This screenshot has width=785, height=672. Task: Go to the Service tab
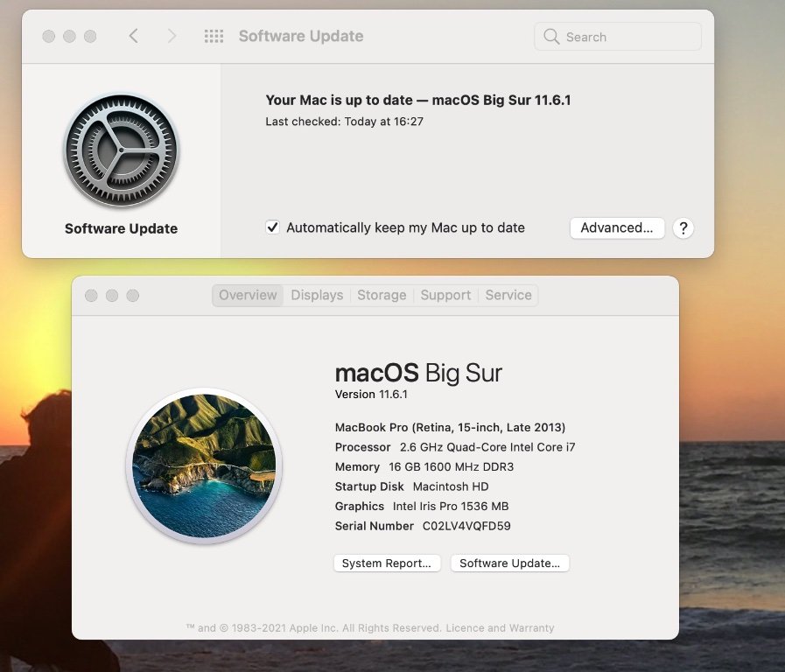(508, 296)
